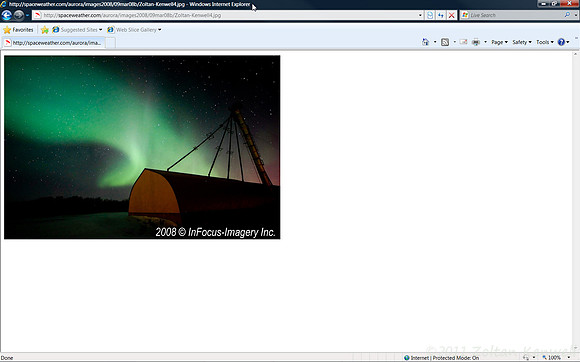Open the recent pages dropdown beside Forward

pyautogui.click(x=27, y=16)
